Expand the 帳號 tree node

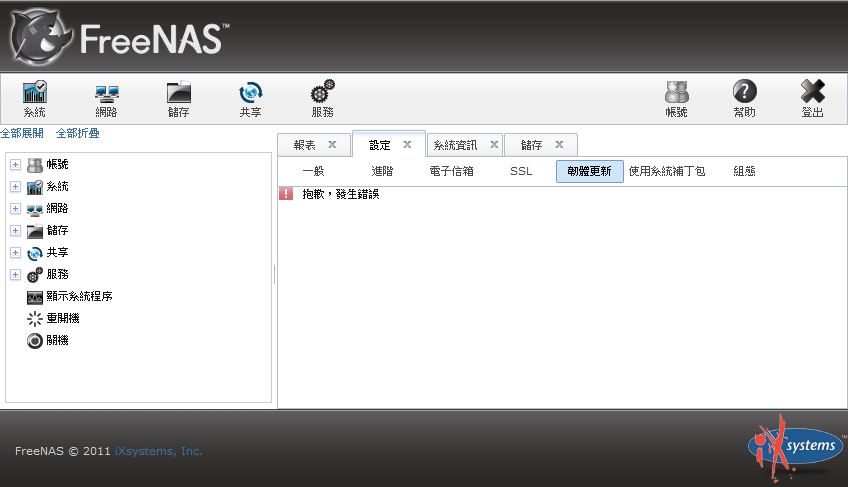click(15, 165)
